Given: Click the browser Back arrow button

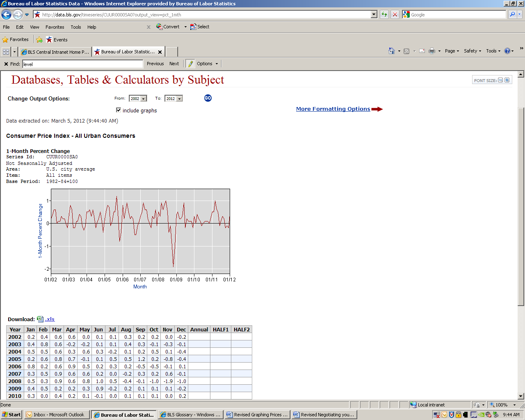Looking at the screenshot, I should tap(7, 15).
